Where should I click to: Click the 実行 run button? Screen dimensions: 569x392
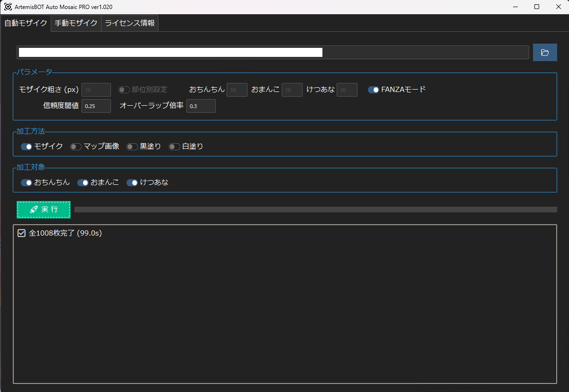(44, 210)
